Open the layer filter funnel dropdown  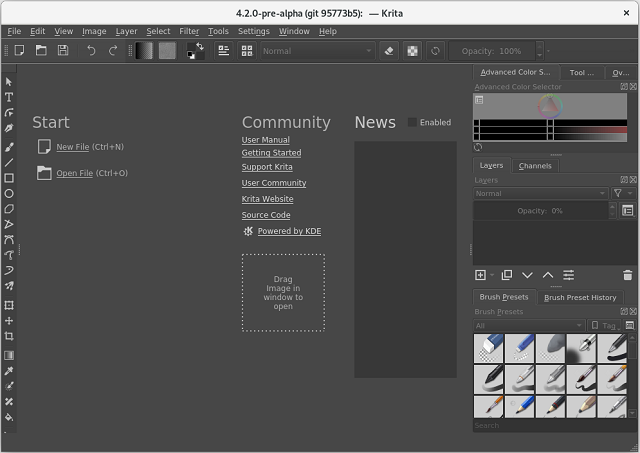[x=623, y=193]
